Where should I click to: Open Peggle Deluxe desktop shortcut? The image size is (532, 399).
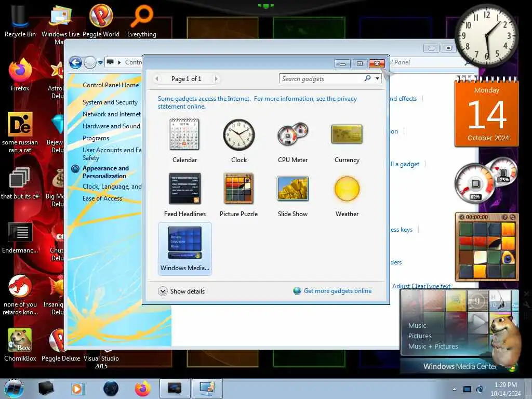pyautogui.click(x=61, y=345)
